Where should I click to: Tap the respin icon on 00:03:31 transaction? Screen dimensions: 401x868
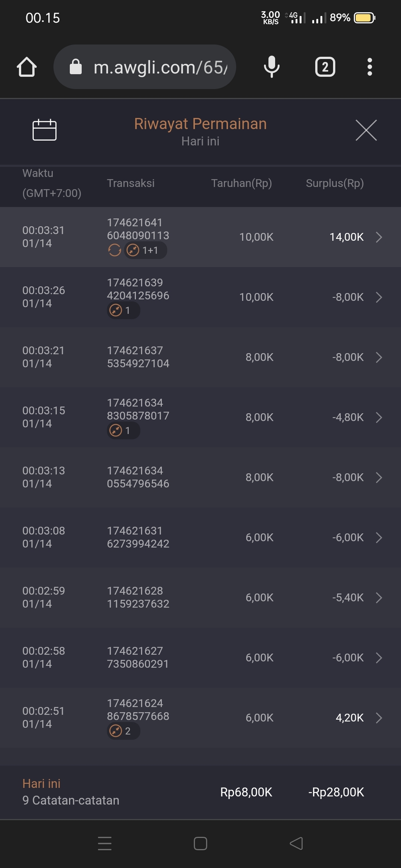114,250
